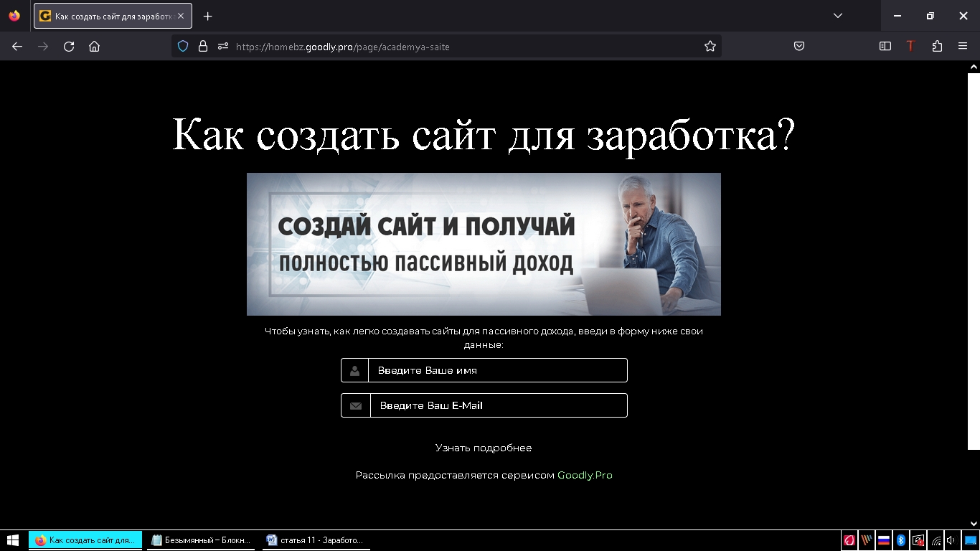Screen dimensions: 980x551
Task: Open Wi-Fi network tray icon
Action: click(936, 540)
